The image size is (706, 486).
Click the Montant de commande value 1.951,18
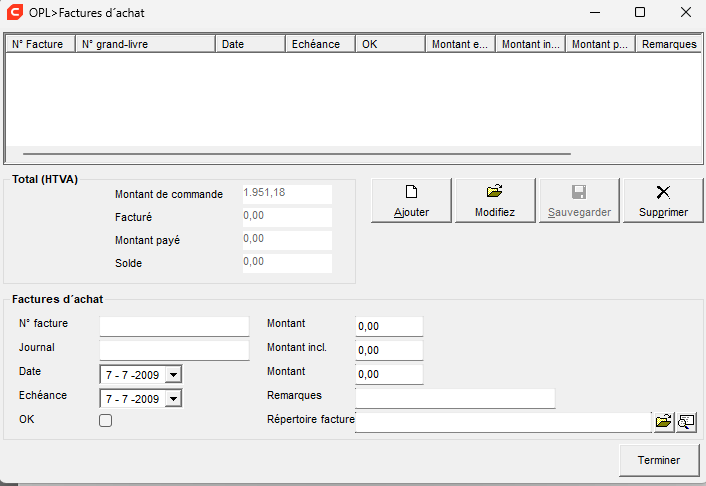coord(287,194)
